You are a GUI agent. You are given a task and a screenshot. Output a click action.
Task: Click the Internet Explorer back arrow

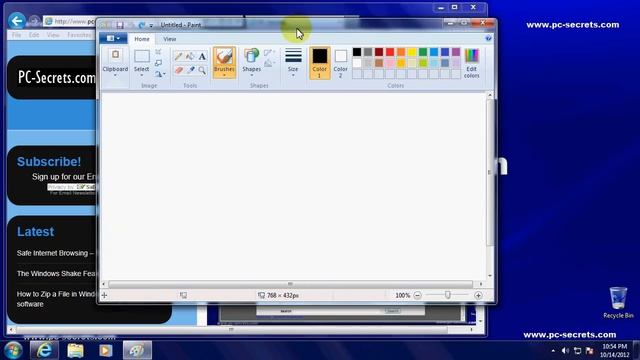(17, 20)
